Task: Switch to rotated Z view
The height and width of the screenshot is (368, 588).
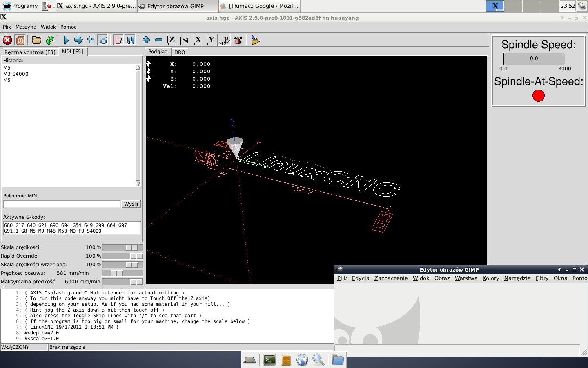Action: point(185,40)
